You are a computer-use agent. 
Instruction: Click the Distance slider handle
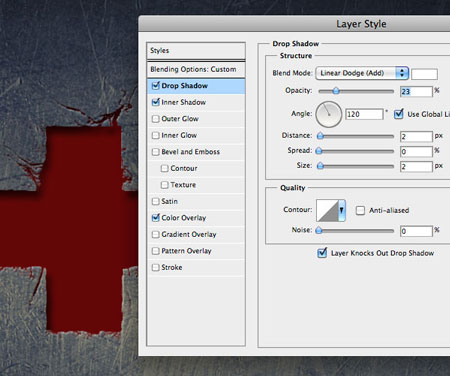pyautogui.click(x=320, y=136)
